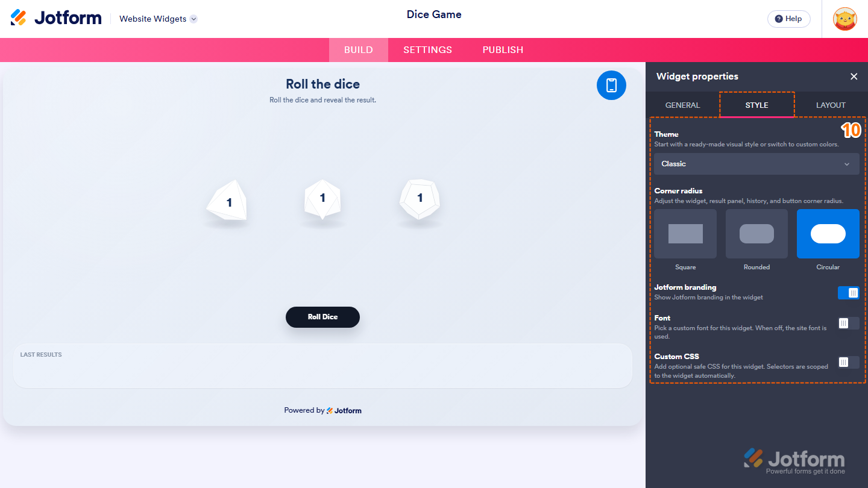Screen dimensions: 868x488
Task: Select the Square corner radius option
Action: 685,234
